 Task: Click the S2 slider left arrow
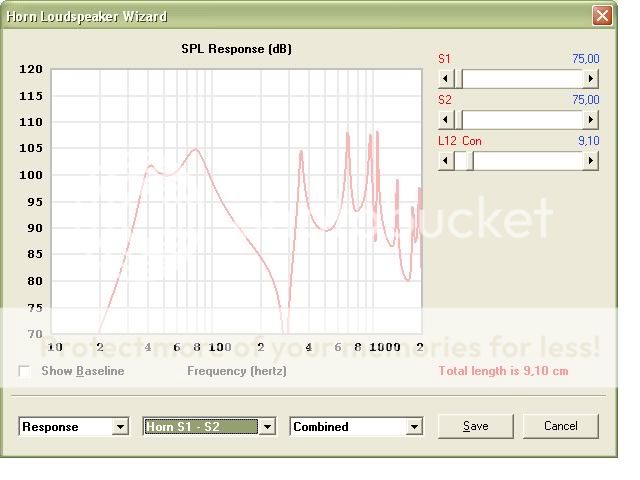[x=446, y=120]
